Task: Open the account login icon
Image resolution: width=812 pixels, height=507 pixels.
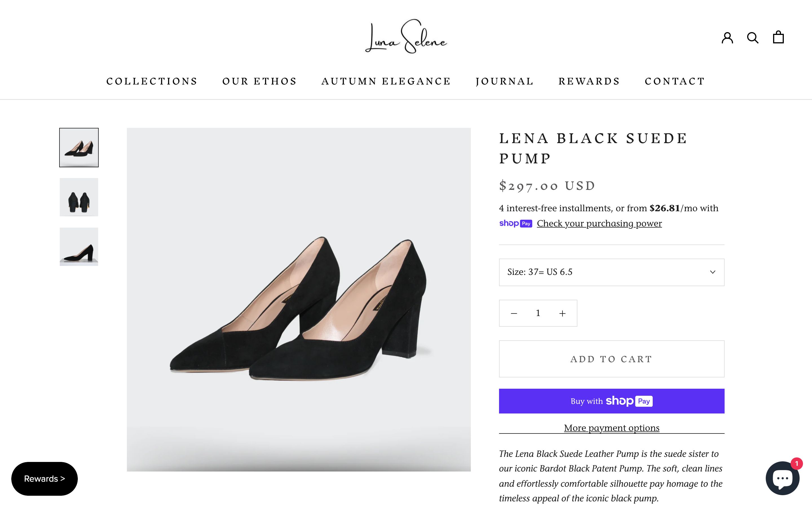Action: (x=727, y=37)
